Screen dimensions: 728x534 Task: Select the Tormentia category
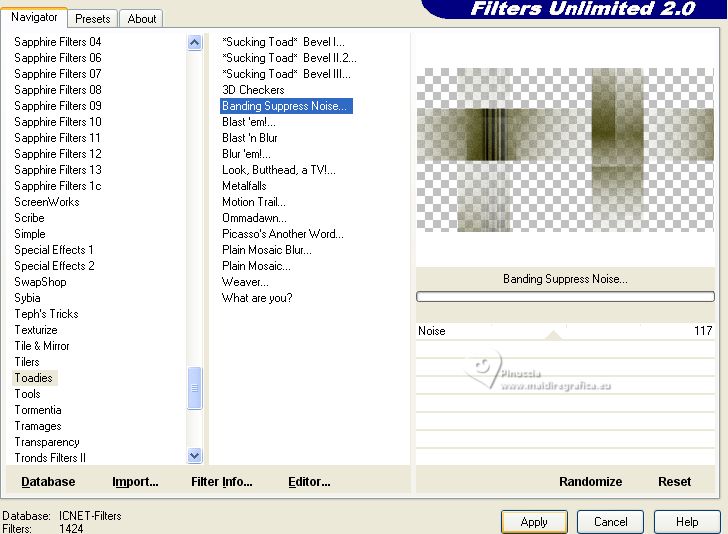click(x=38, y=410)
